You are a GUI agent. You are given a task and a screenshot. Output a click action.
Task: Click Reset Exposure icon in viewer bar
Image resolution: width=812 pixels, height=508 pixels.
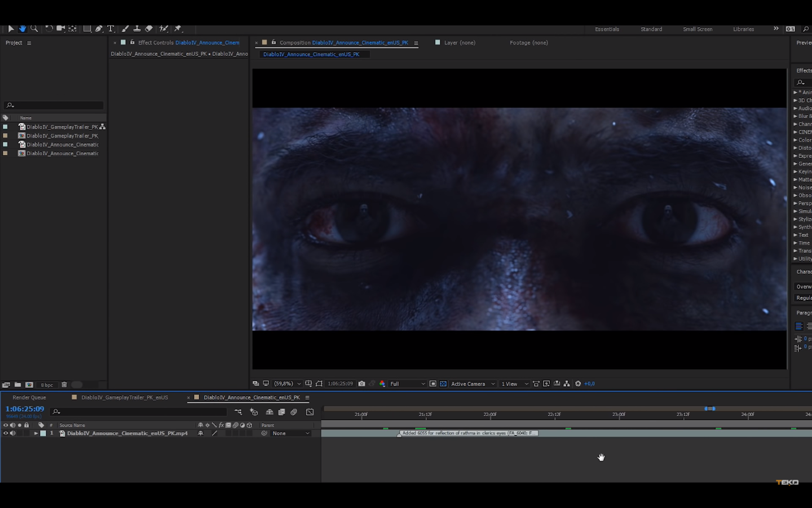click(x=578, y=384)
